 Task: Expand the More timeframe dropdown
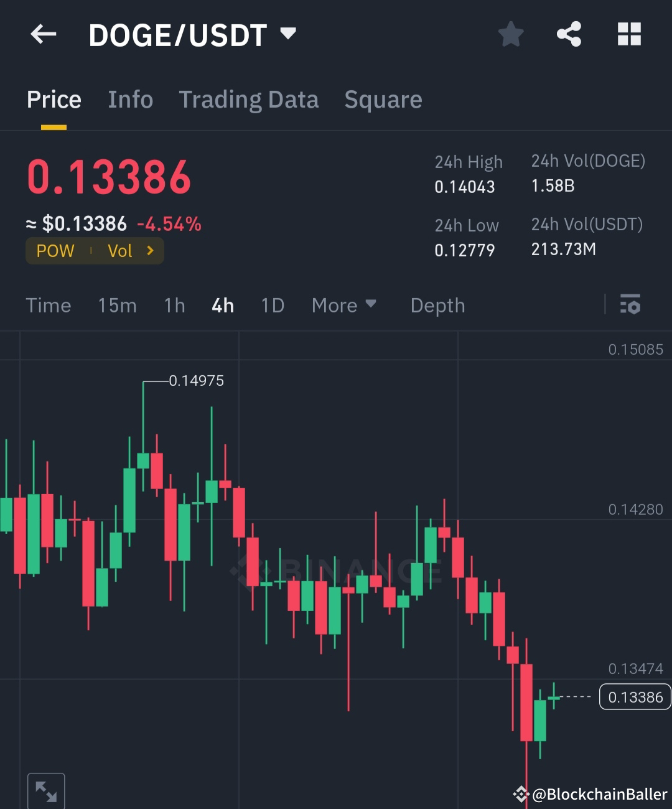pos(343,305)
